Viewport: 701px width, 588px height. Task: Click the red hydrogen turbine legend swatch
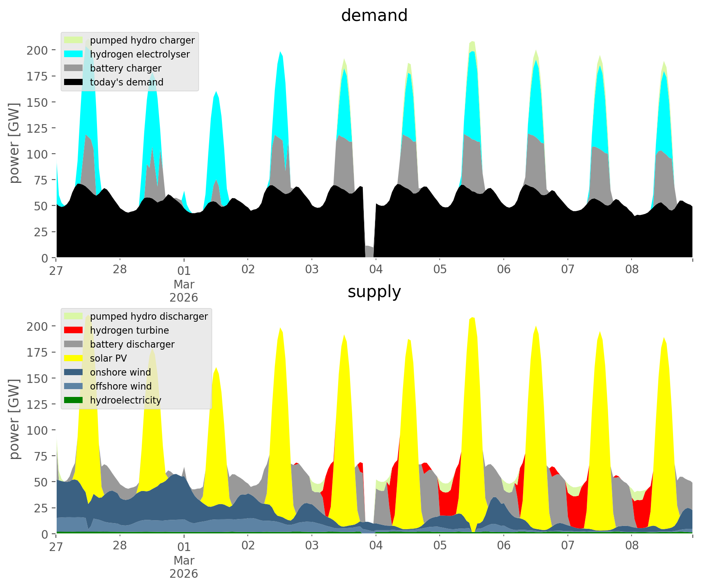(x=74, y=330)
